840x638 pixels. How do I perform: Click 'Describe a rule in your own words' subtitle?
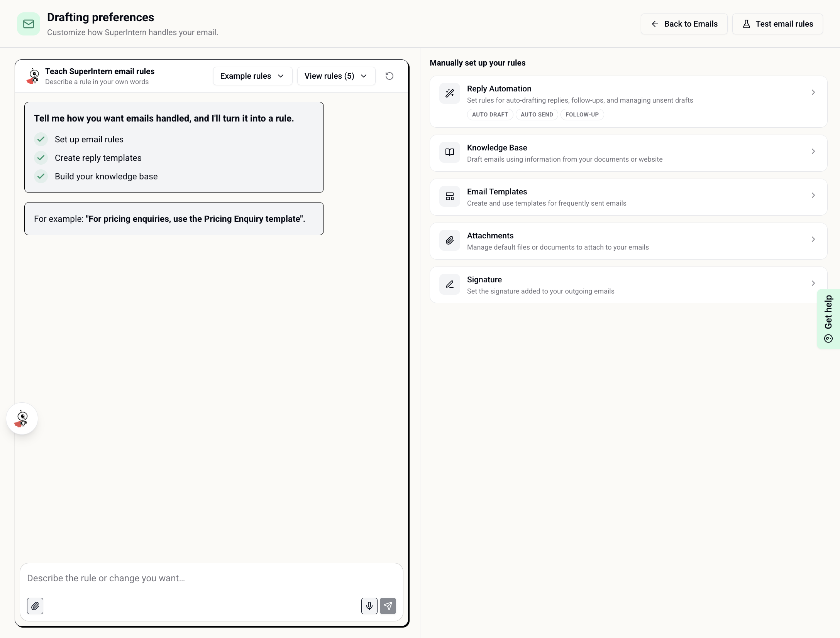pyautogui.click(x=97, y=82)
